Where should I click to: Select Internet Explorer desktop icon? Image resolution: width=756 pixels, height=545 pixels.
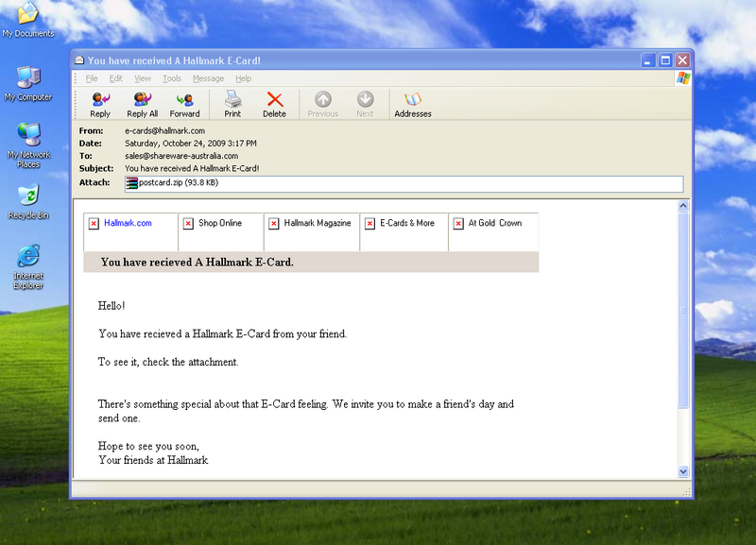[x=28, y=267]
